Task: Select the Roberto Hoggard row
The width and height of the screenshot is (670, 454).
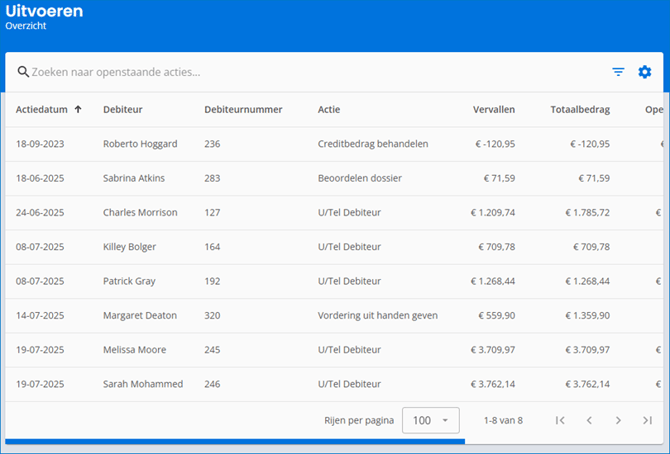Action: click(x=140, y=144)
